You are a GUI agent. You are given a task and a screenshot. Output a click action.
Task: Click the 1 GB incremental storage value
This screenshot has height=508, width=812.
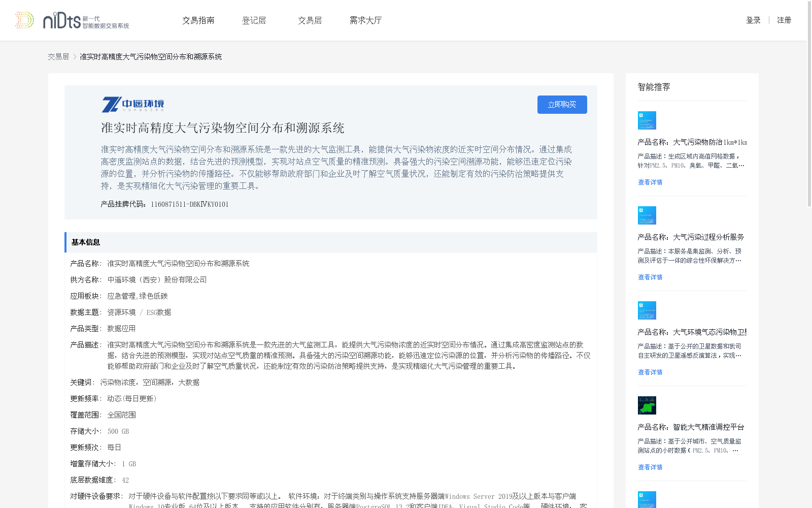pyautogui.click(x=129, y=464)
